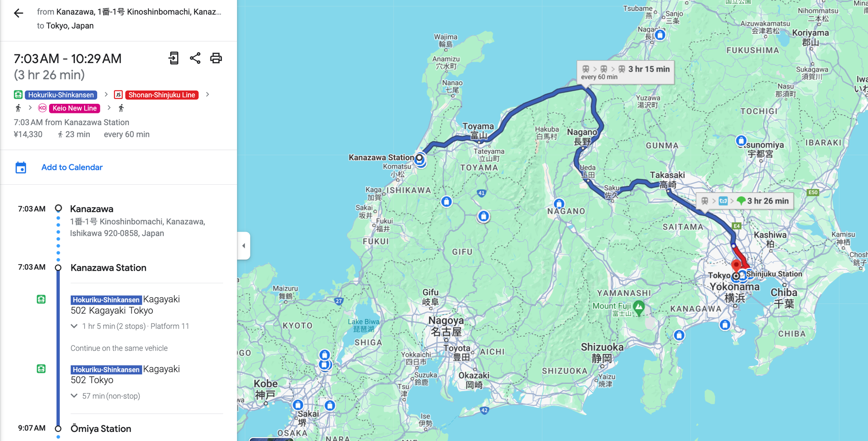868x441 pixels.
Task: Select the Ōmiya Station stop in the itinerary
Action: [x=101, y=429]
